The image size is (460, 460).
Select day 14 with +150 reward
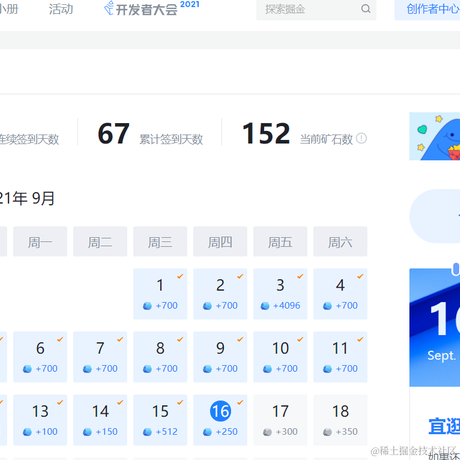pos(100,420)
